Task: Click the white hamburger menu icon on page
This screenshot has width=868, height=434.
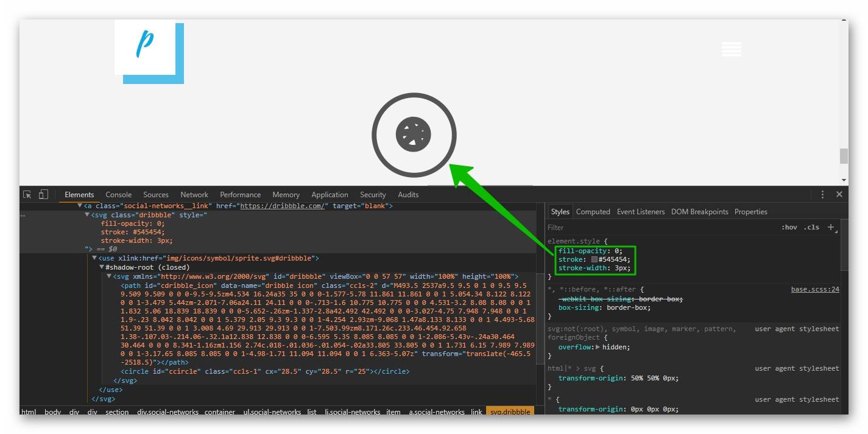Action: point(732,49)
